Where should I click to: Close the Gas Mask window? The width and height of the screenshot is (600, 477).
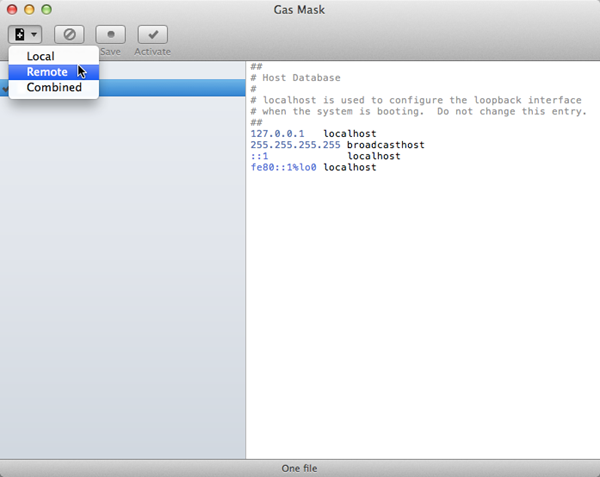(x=12, y=10)
